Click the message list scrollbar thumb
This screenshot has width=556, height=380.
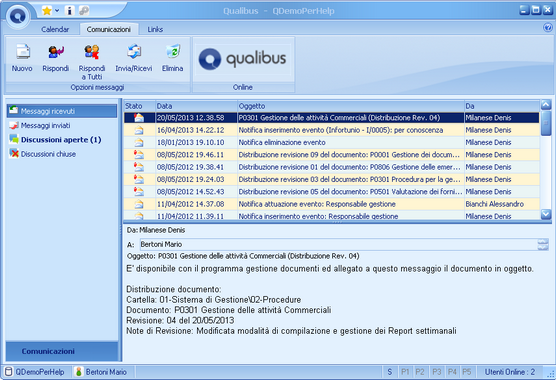[x=546, y=123]
